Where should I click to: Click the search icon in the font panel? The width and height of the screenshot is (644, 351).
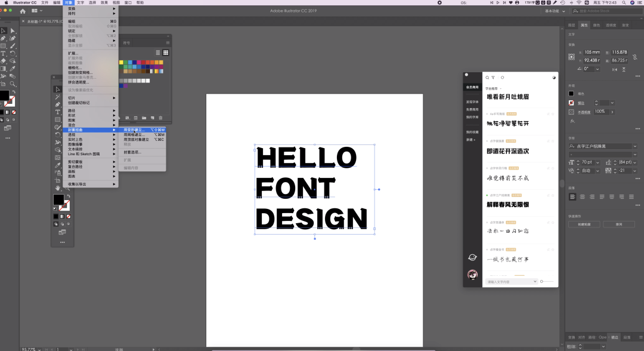[x=487, y=78]
